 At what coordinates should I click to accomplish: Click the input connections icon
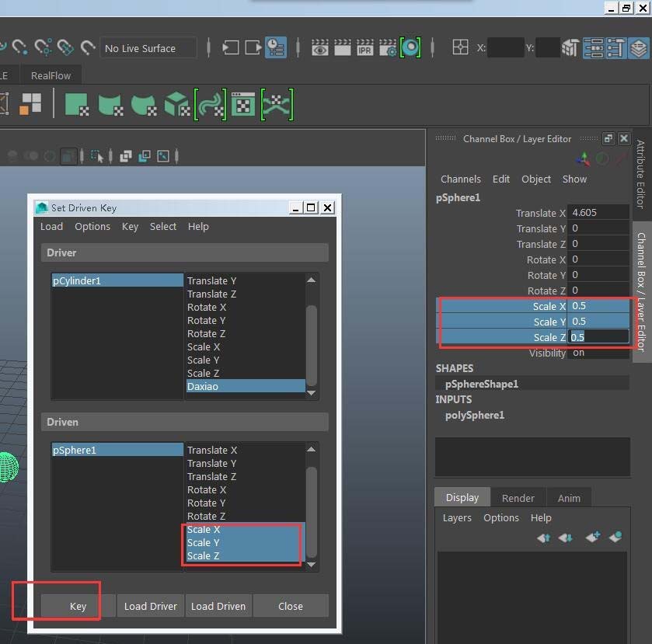(x=230, y=47)
